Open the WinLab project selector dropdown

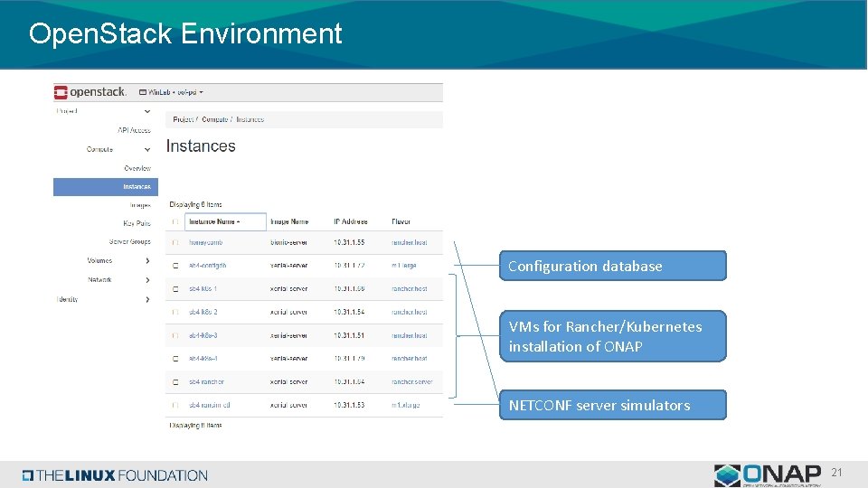tap(171, 92)
